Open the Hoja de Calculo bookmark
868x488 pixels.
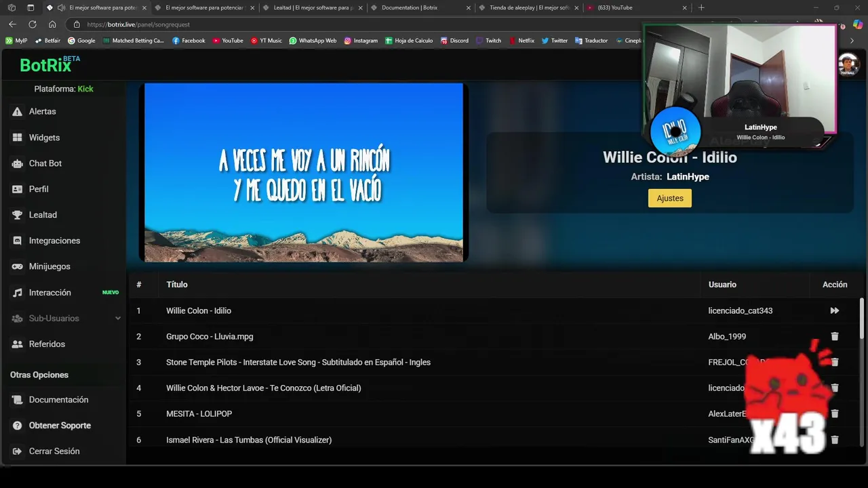click(x=409, y=41)
